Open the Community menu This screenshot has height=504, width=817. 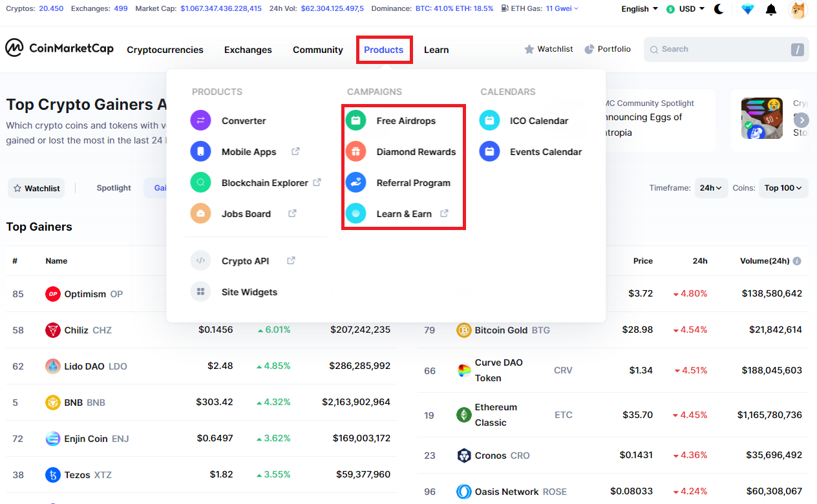[x=318, y=50]
